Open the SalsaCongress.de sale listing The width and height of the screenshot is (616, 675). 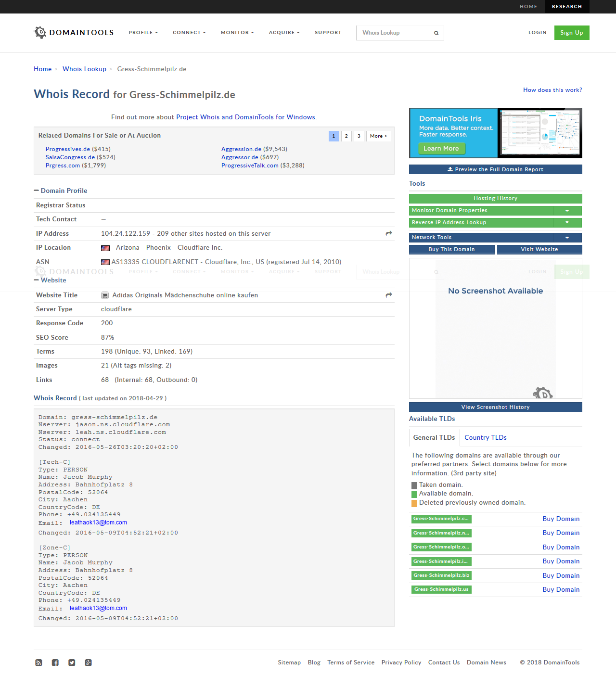click(70, 157)
